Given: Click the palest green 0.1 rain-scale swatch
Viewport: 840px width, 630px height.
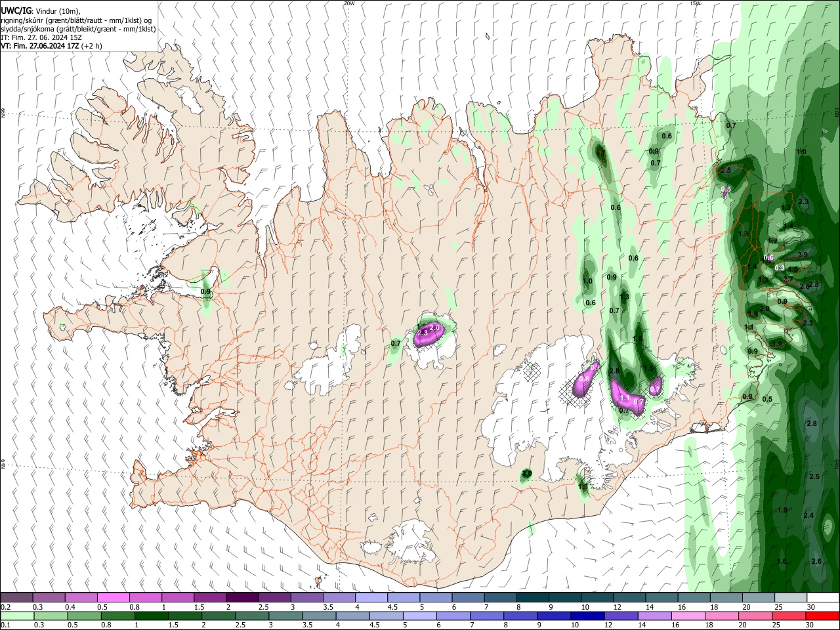Looking at the screenshot, I should [17, 616].
